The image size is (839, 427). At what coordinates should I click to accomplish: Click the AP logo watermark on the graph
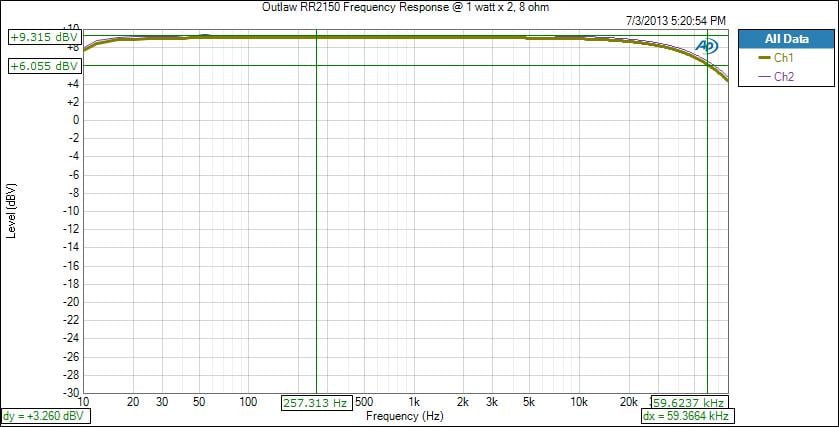pyautogui.click(x=707, y=46)
